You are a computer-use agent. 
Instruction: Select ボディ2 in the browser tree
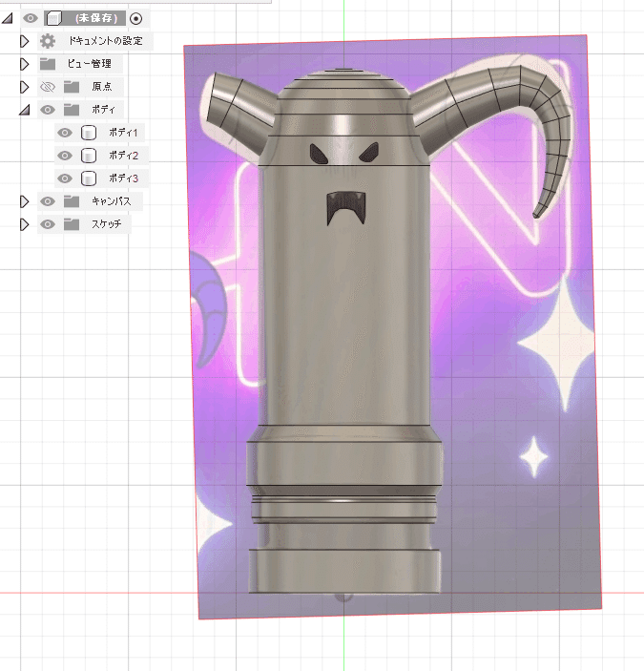[123, 156]
